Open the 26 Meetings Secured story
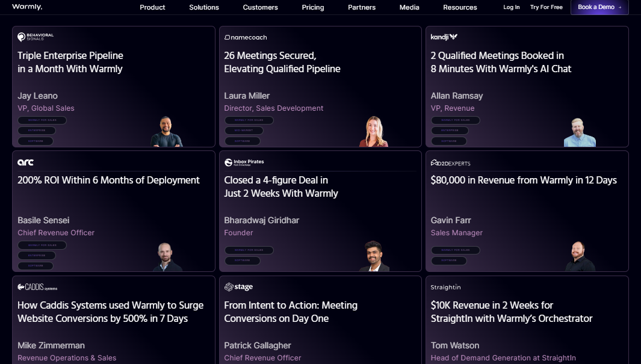This screenshot has height=364, width=641. pyautogui.click(x=282, y=62)
